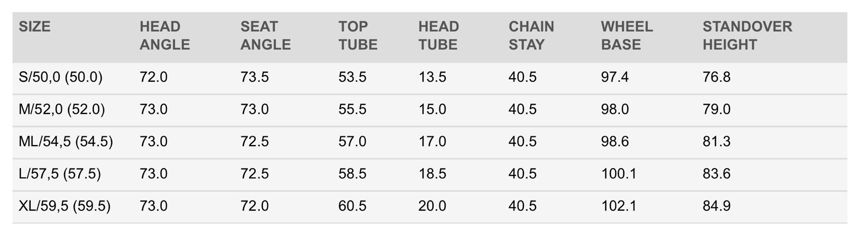Image resolution: width=868 pixels, height=247 pixels.
Task: Select the 17.0 head tube value
Action: tap(432, 142)
